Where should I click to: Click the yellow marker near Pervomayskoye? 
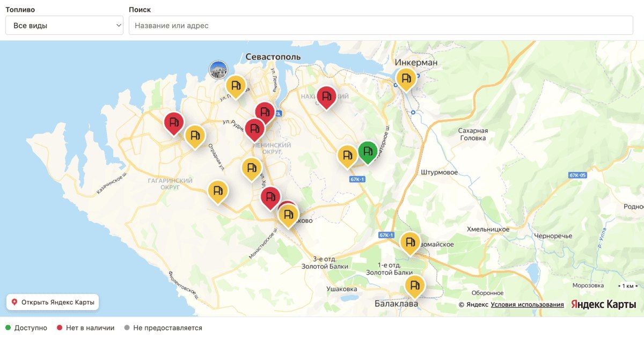411,243
